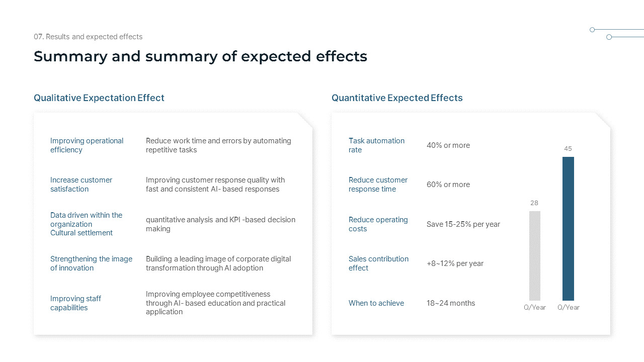Click the 'Qualitative Expectation Effect' heading
Screen dimensions: 644x362
coord(99,98)
